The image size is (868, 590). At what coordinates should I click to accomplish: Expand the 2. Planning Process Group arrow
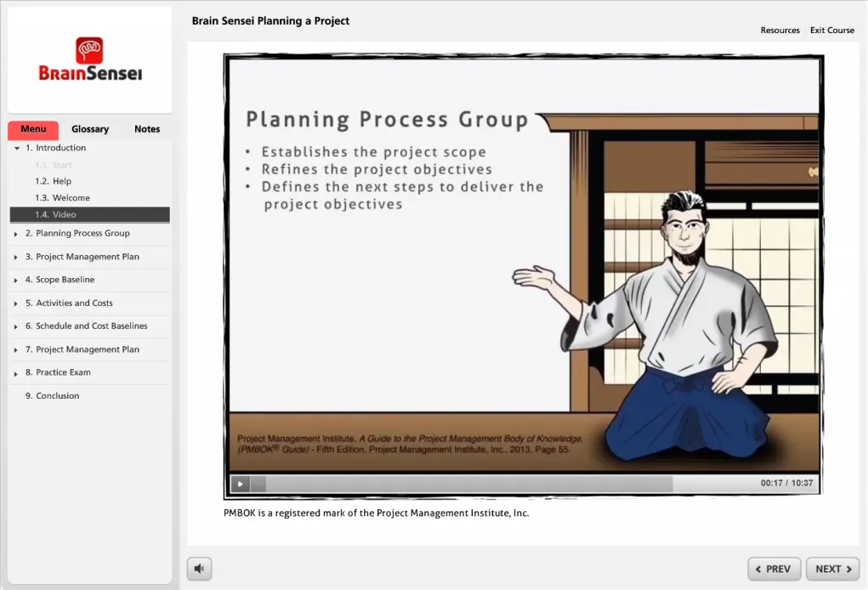(x=17, y=234)
